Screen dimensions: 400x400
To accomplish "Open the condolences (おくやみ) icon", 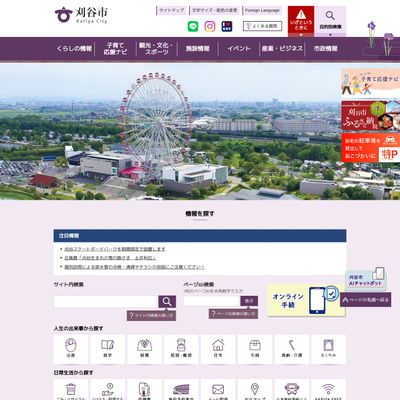I will coord(328,349).
